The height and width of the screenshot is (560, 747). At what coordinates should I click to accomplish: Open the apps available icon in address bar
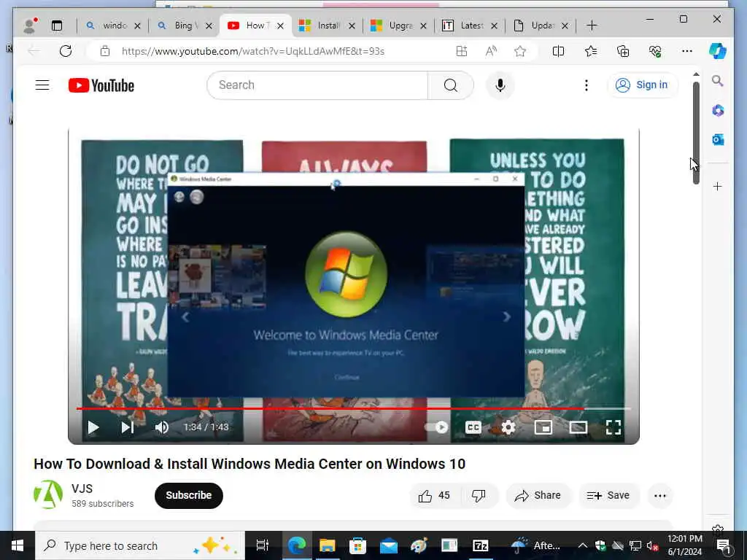(x=461, y=51)
